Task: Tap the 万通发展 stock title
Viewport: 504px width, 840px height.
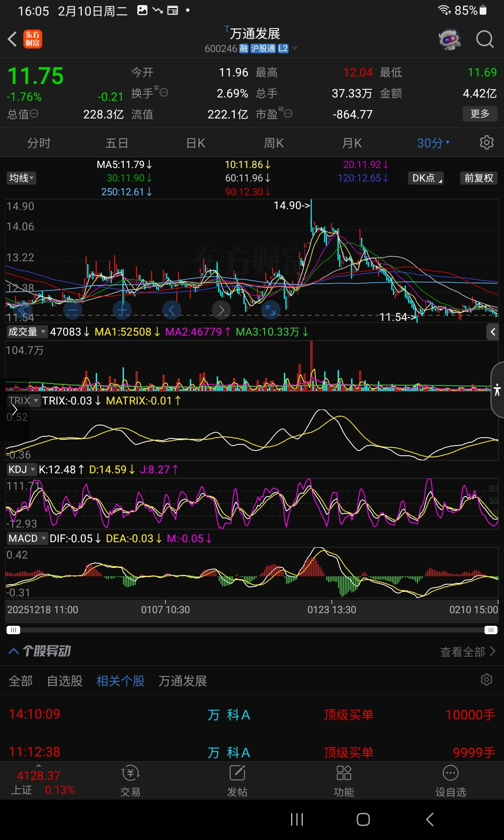Action: click(255, 34)
